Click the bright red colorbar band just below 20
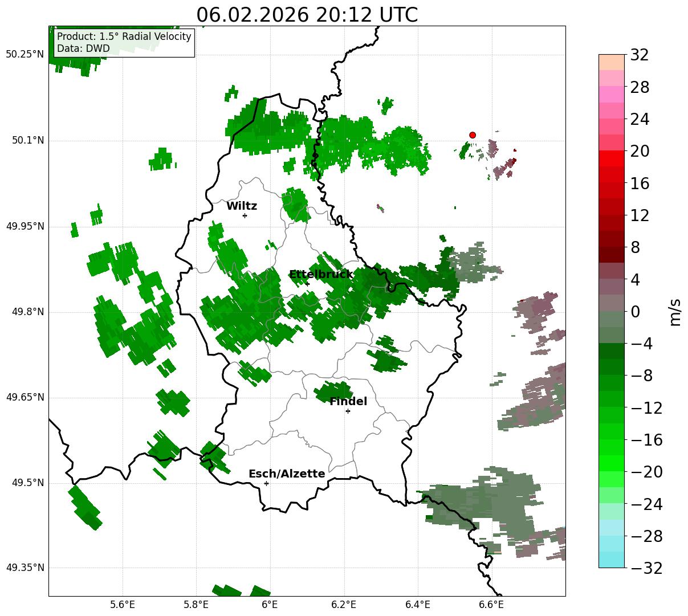This screenshot has width=688, height=616. click(x=612, y=158)
